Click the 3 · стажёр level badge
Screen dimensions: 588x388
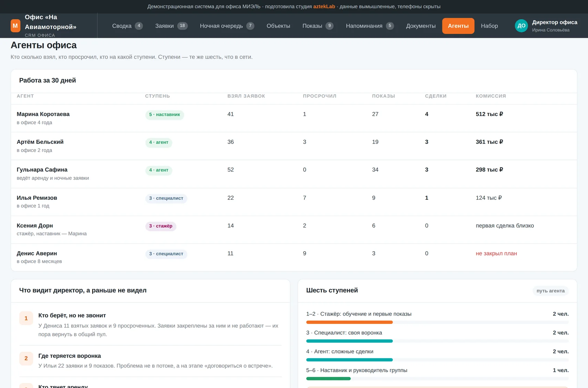pos(160,226)
